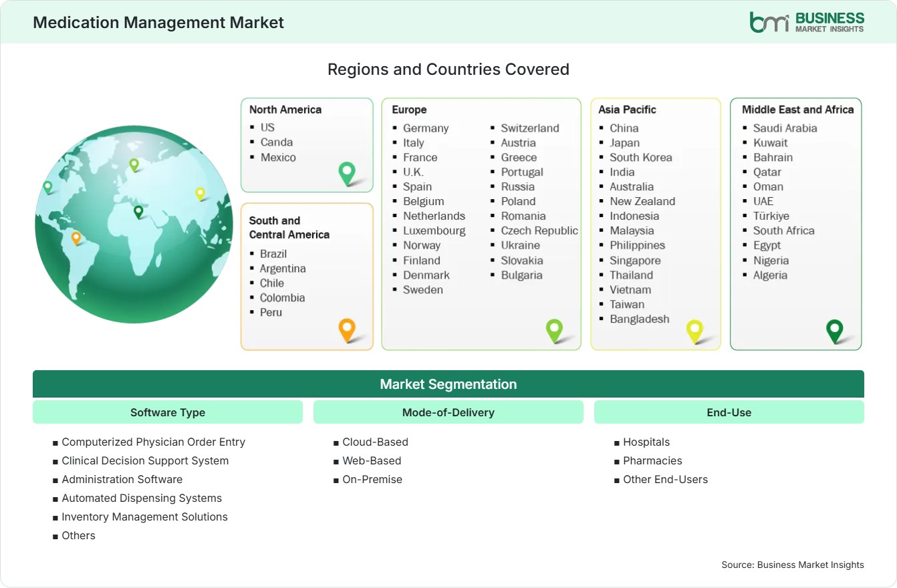Click US in North America list
Screen dimensions: 897x588
(x=267, y=127)
